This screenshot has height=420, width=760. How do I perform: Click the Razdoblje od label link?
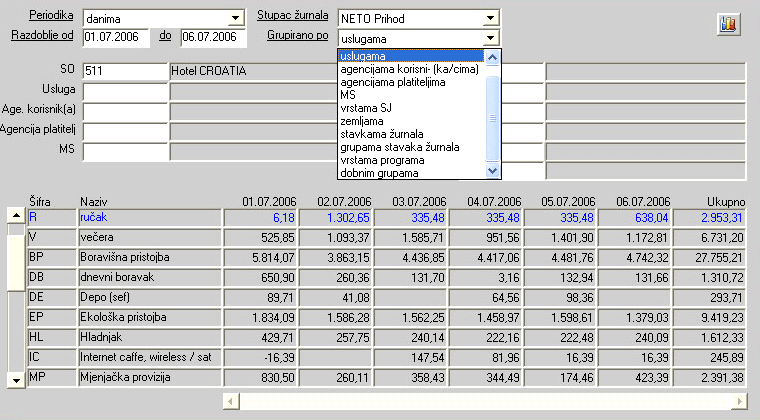point(43,36)
